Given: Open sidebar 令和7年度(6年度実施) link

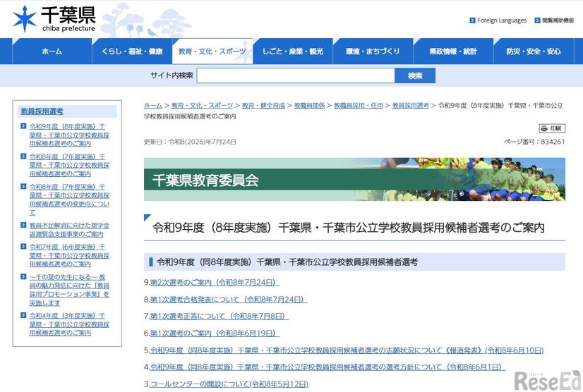Looking at the screenshot, I should point(69,255).
